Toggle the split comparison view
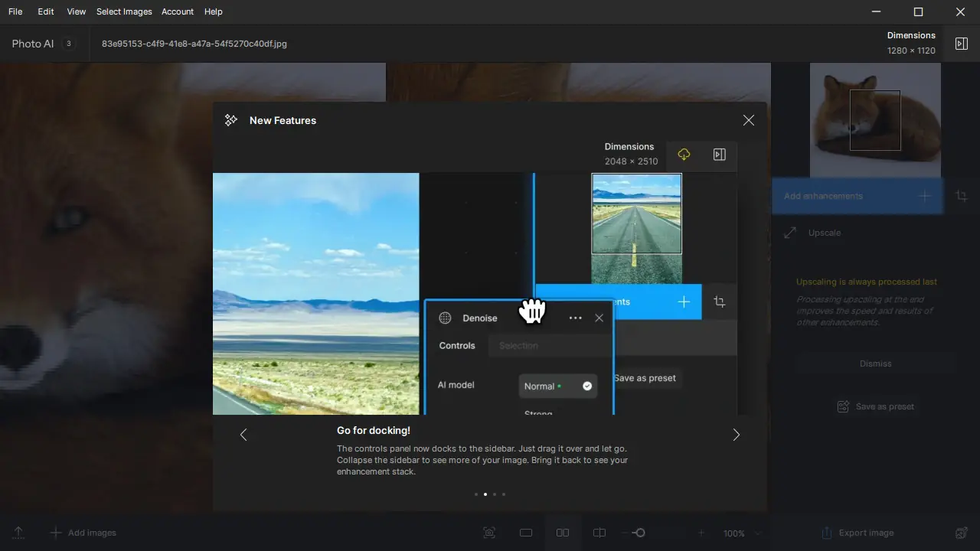This screenshot has height=551, width=980. coord(599,533)
